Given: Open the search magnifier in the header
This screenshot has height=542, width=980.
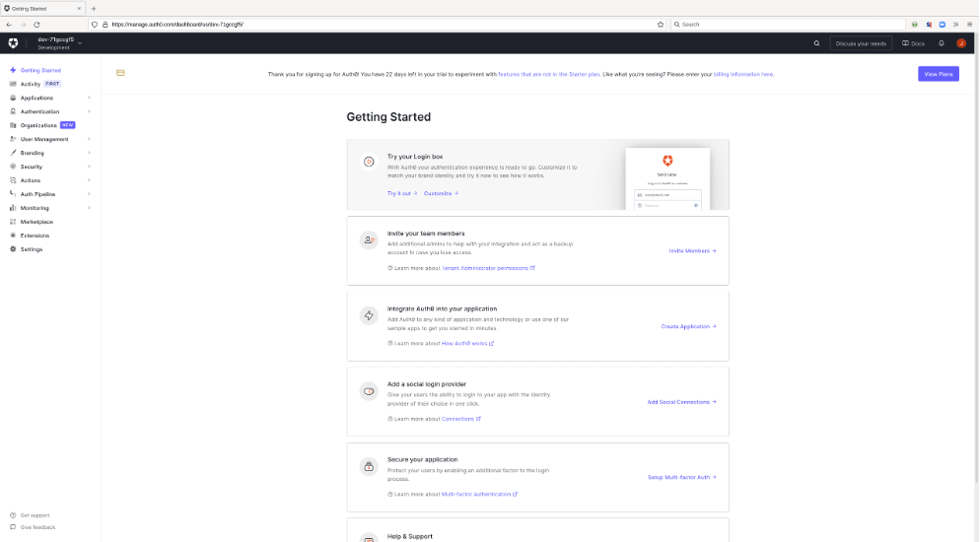Looking at the screenshot, I should coord(816,43).
